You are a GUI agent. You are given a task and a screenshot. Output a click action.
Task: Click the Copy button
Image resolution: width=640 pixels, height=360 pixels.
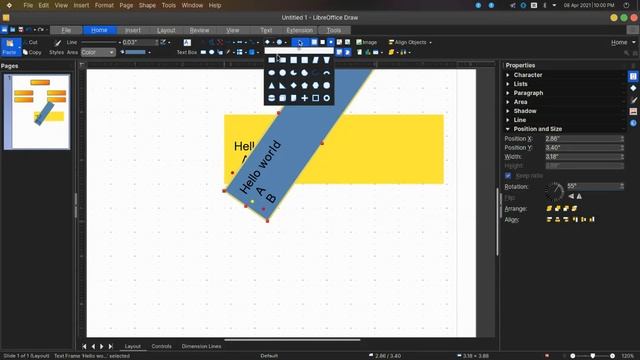32,52
